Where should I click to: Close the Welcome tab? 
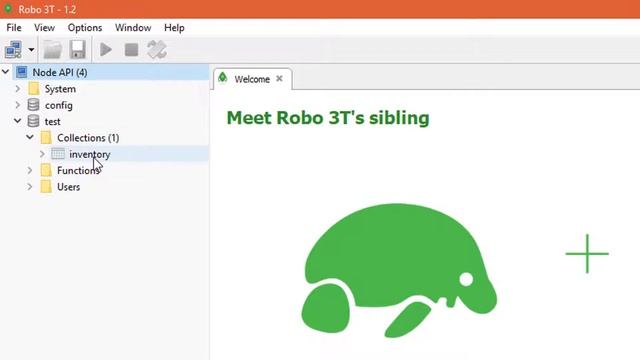click(279, 78)
